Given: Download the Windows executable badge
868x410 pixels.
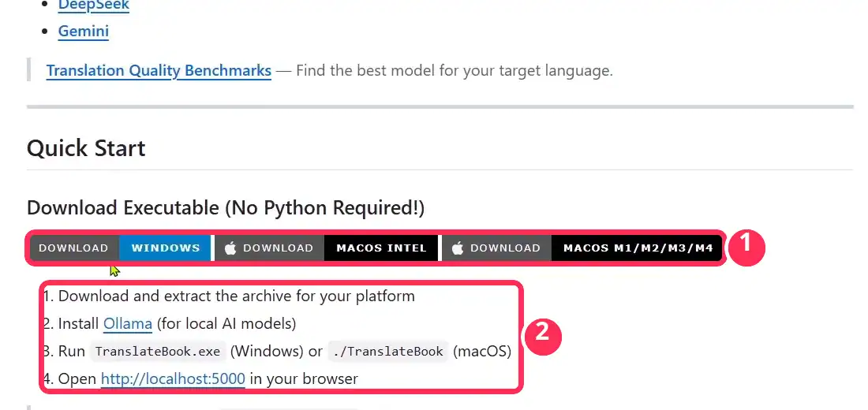Looking at the screenshot, I should click(x=120, y=248).
